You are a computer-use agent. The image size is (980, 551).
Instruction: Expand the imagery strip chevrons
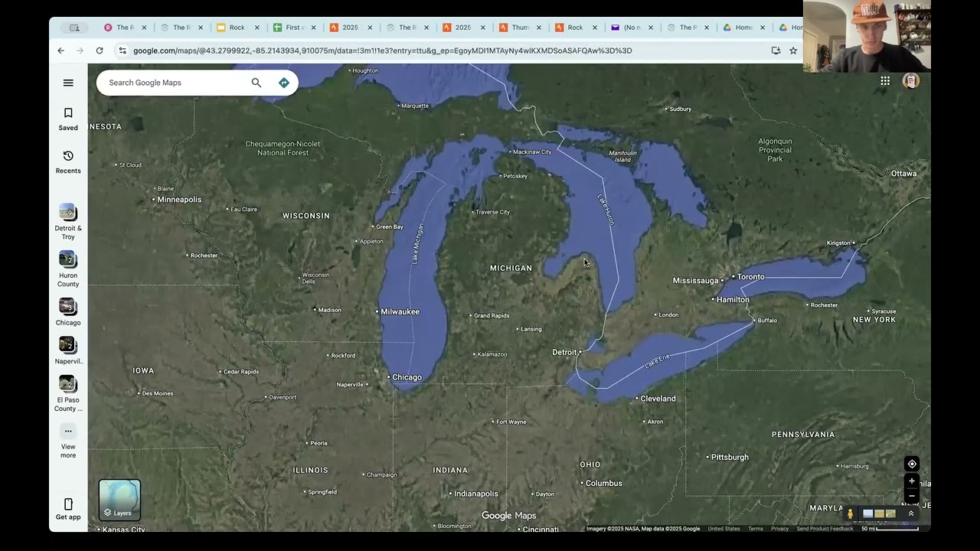coord(911,514)
